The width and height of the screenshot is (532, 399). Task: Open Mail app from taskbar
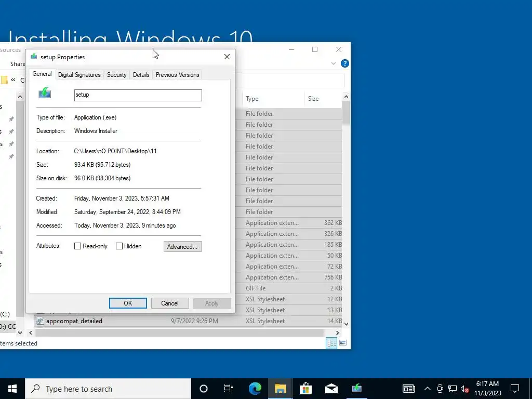coord(331,389)
